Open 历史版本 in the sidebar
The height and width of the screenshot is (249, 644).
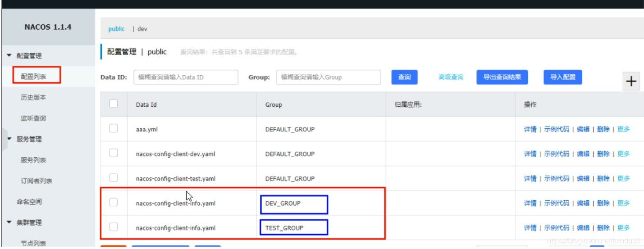(33, 97)
